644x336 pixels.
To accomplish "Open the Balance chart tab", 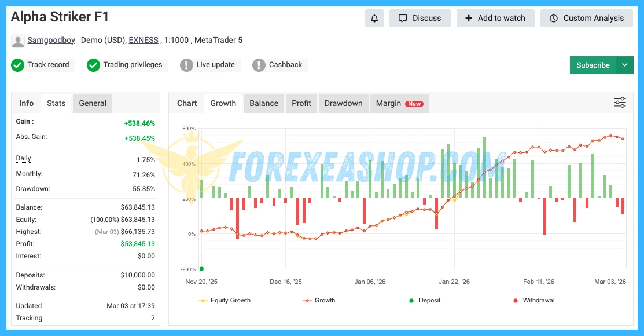I will coord(264,103).
